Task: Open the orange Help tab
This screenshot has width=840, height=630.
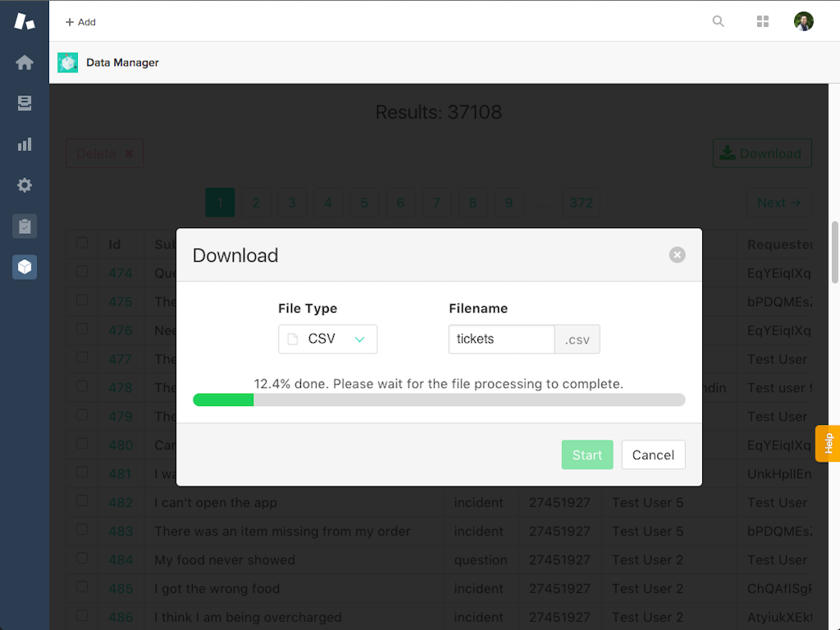Action: point(828,443)
